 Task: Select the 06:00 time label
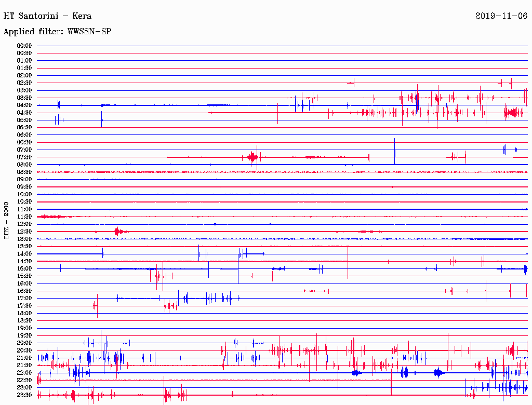(x=24, y=135)
